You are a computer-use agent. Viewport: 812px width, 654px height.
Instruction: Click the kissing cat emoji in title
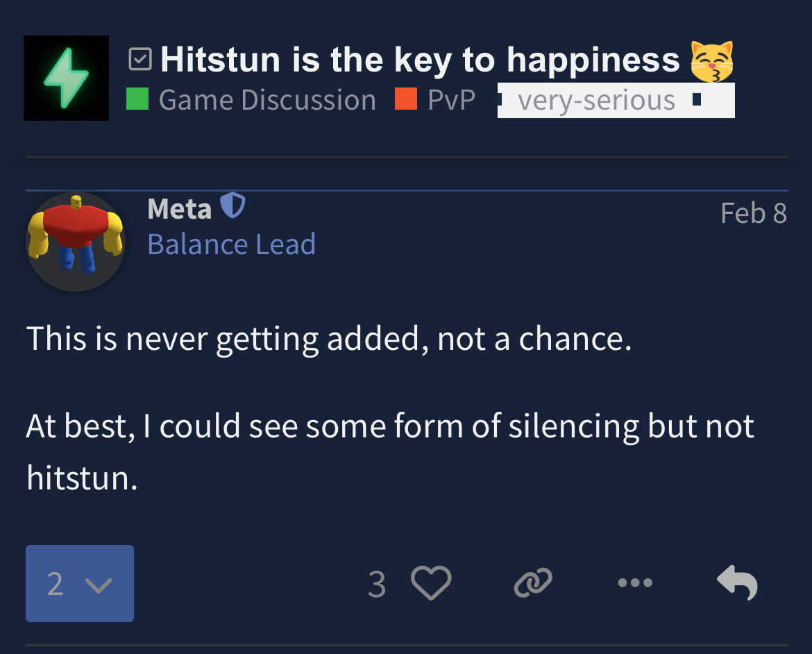(x=712, y=61)
